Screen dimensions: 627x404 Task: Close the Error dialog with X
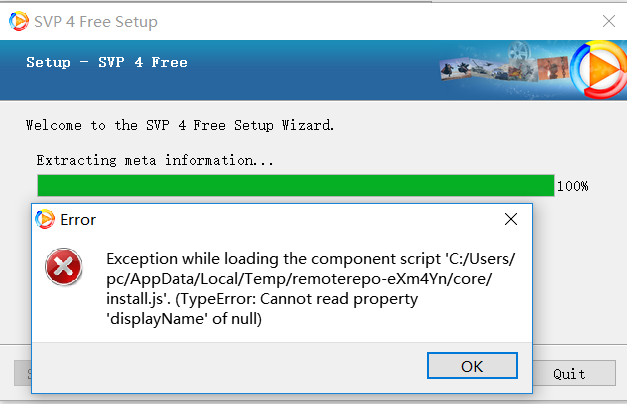510,219
